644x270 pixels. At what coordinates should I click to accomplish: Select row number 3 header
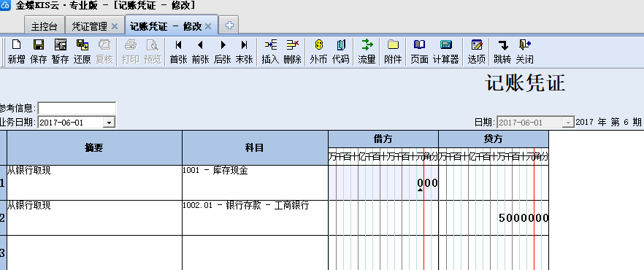click(3, 252)
